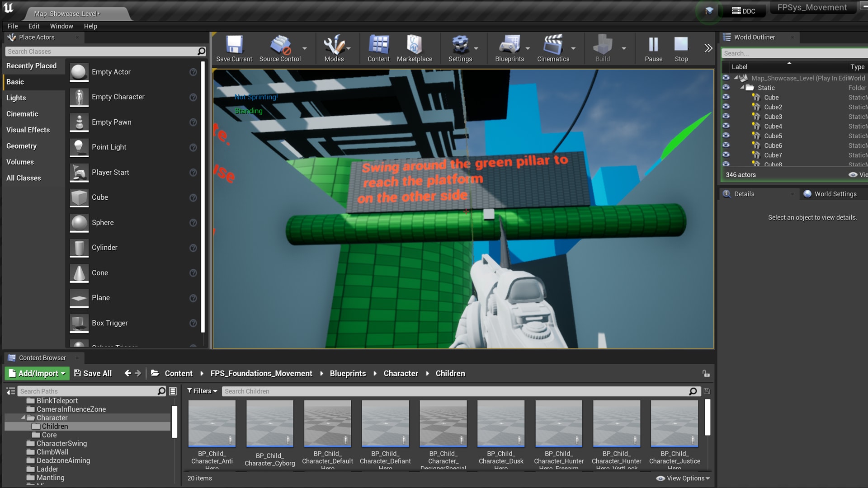Viewport: 868px width, 488px height.
Task: Toggle visibility of Cube7 in outliner
Action: (x=726, y=155)
